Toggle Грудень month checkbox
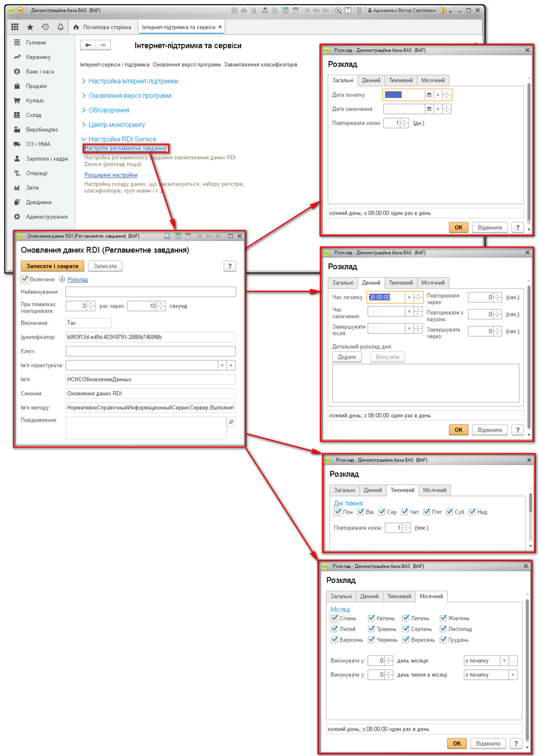 pos(443,640)
